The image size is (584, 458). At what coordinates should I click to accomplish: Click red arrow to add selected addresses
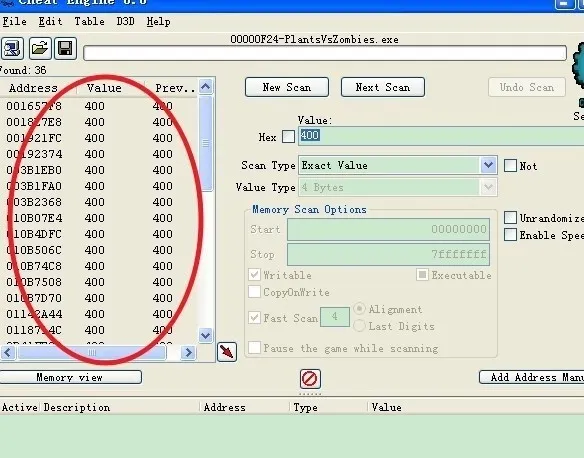point(227,352)
